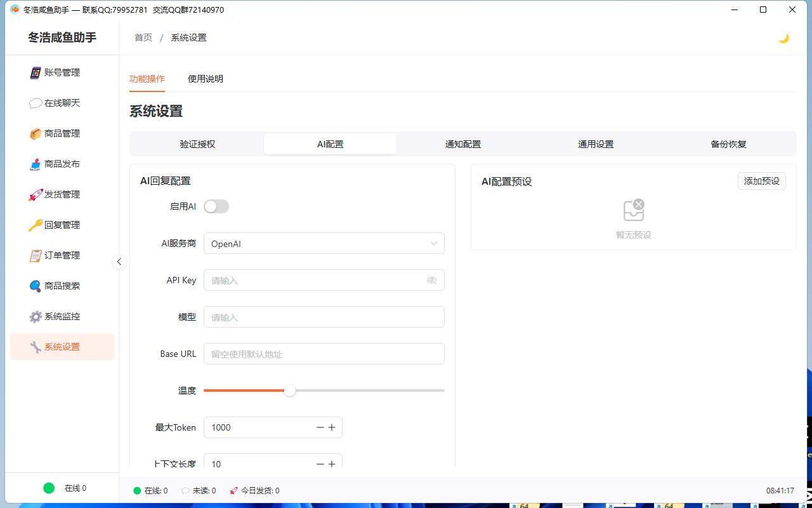Click 添加预设 button

(762, 181)
